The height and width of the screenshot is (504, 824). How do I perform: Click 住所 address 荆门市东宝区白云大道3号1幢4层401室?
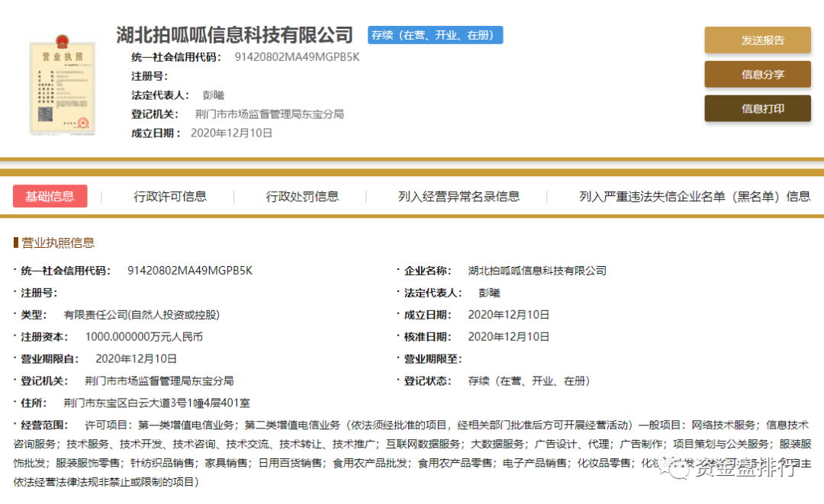pyautogui.click(x=156, y=403)
